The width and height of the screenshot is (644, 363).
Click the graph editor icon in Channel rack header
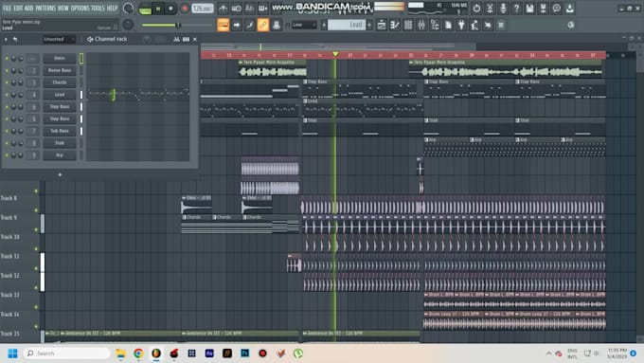[x=176, y=39]
